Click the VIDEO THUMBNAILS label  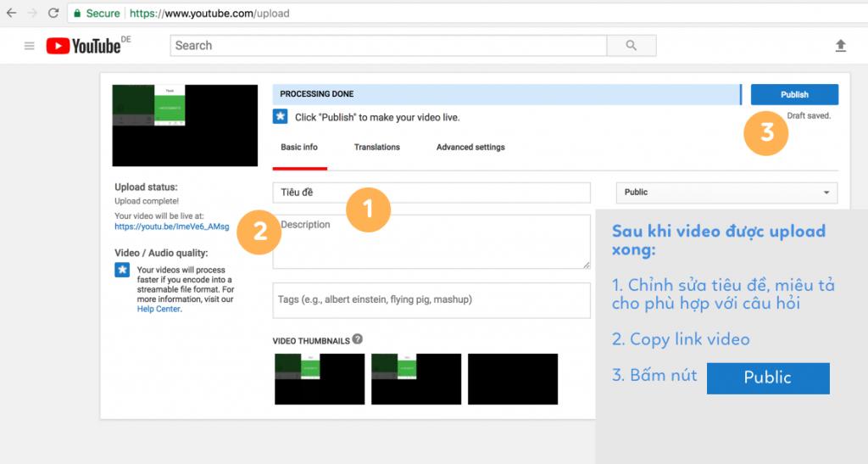point(311,341)
